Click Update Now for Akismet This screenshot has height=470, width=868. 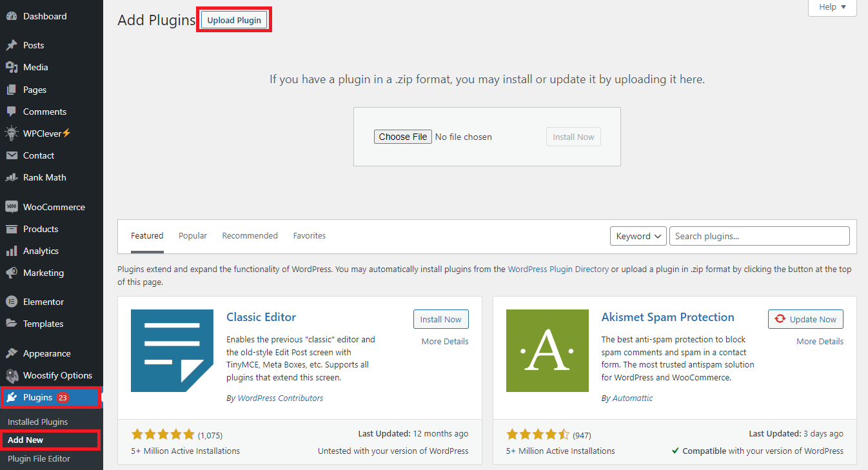coord(805,319)
